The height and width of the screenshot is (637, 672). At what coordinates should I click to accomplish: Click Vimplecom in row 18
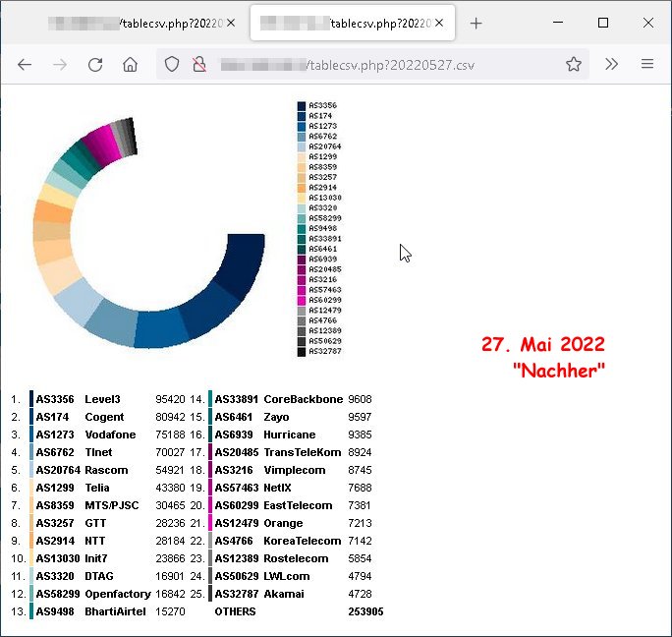(295, 470)
